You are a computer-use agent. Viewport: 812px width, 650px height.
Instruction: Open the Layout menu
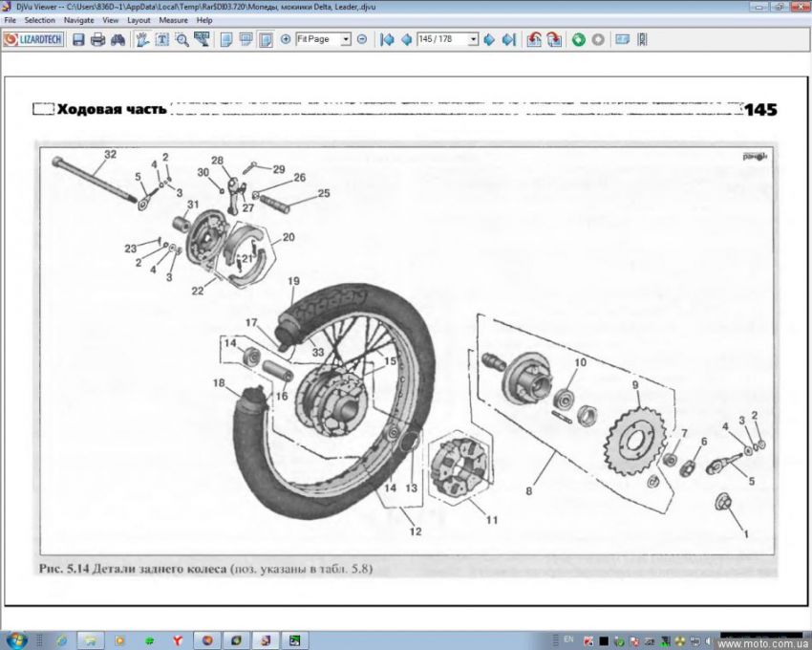tap(139, 20)
